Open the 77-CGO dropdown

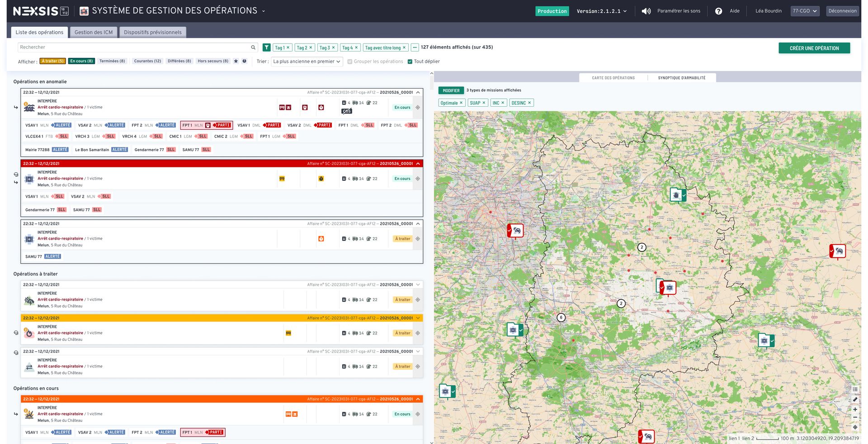pyautogui.click(x=805, y=11)
